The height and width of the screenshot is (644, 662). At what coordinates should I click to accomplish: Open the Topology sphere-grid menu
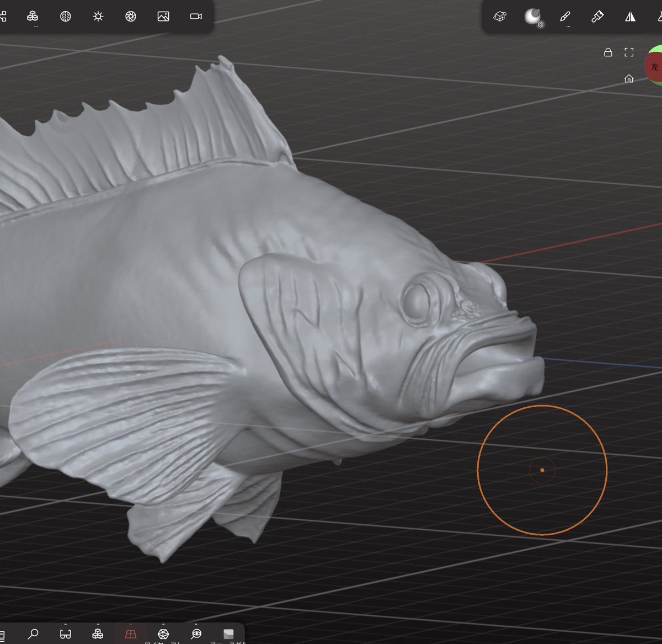click(x=65, y=17)
